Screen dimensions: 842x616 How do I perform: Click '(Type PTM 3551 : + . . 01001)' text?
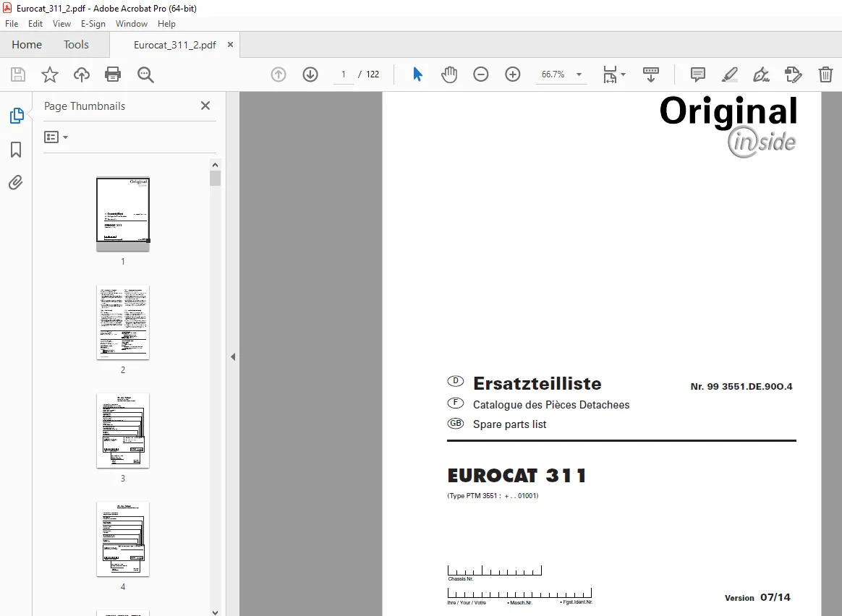493,496
